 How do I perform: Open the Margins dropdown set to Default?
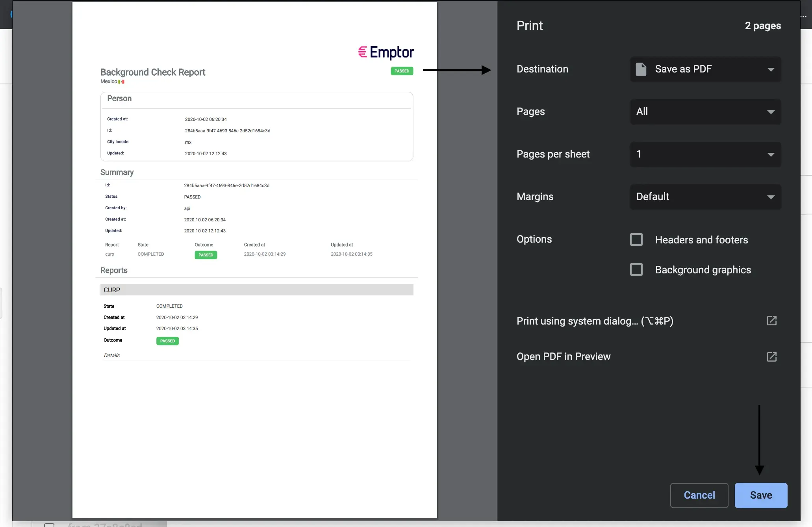[x=705, y=197]
